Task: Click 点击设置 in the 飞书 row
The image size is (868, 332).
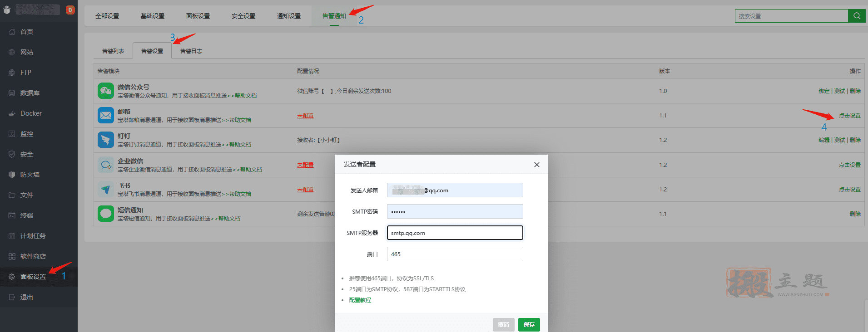Action: coord(850,190)
